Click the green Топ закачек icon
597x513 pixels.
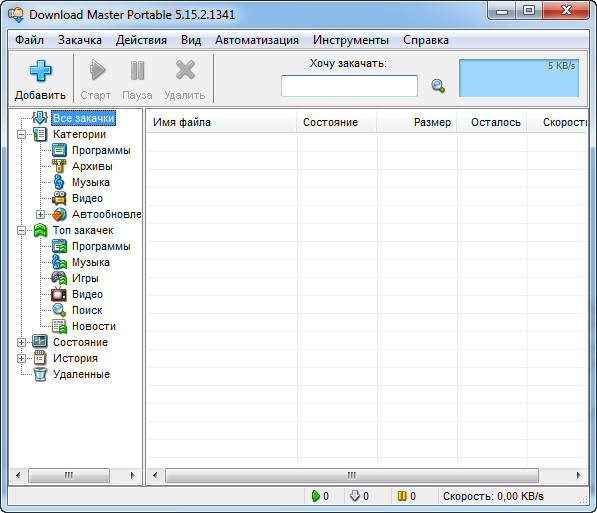[x=40, y=230]
